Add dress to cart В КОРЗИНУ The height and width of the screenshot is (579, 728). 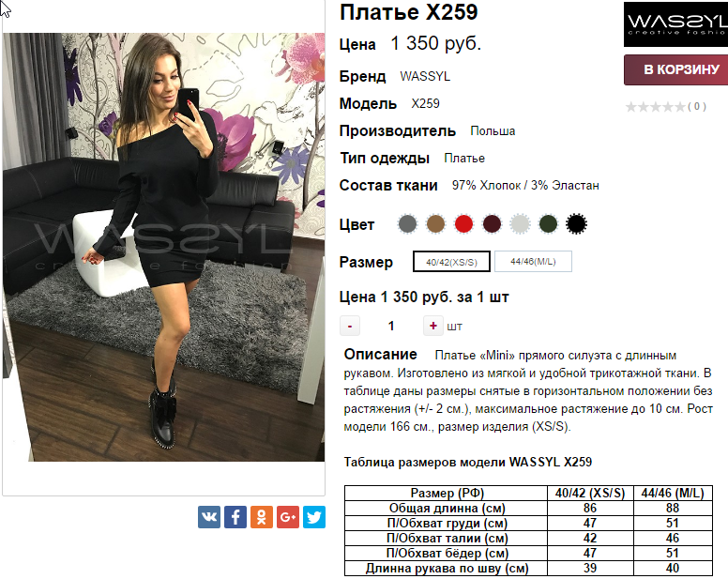676,69
